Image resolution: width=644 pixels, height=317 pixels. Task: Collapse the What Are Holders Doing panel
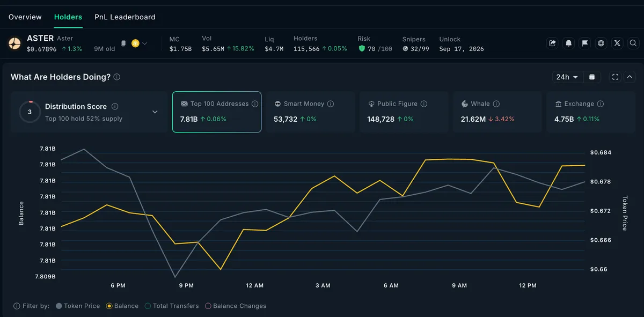(630, 77)
